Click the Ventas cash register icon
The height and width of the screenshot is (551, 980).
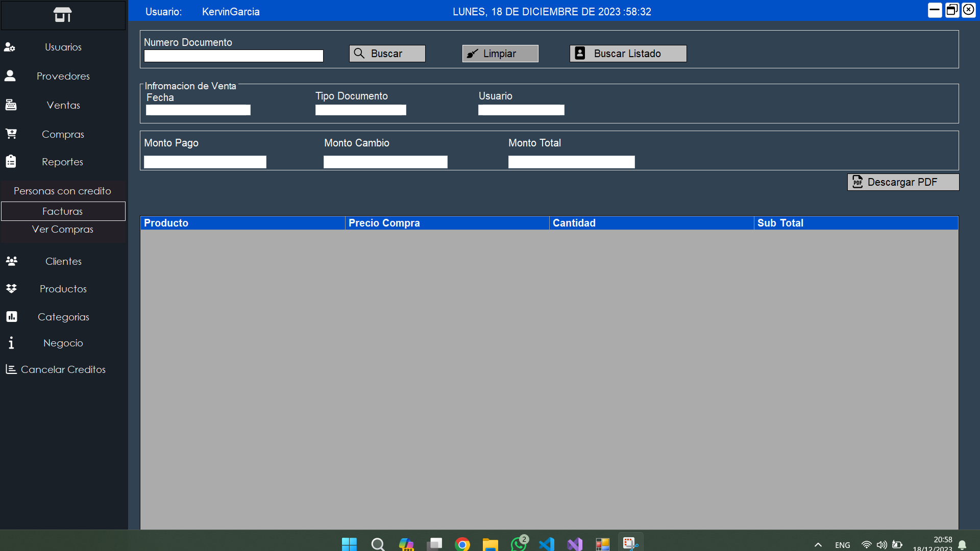(x=11, y=105)
